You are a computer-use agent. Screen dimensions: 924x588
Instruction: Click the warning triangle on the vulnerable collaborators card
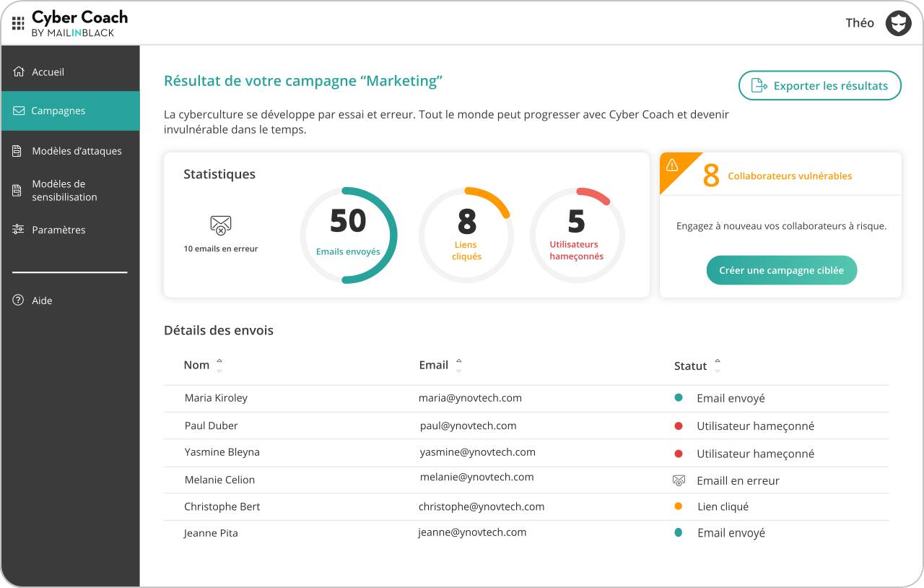[672, 165]
